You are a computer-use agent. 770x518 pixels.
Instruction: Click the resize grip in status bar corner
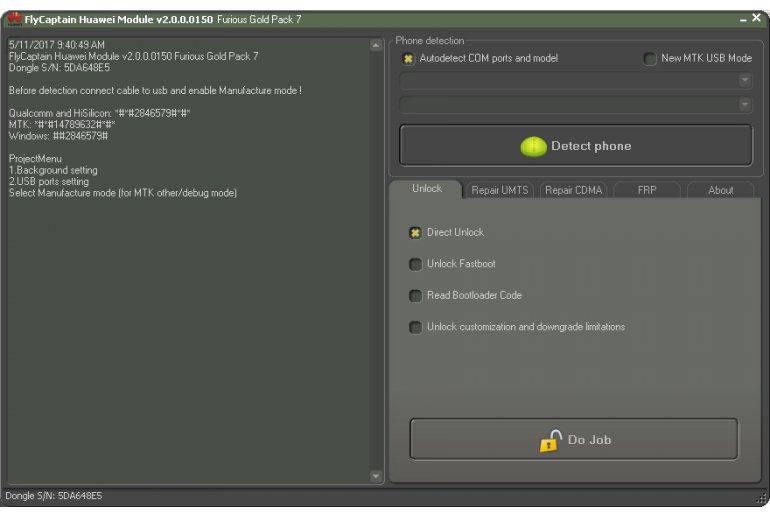pyautogui.click(x=761, y=498)
